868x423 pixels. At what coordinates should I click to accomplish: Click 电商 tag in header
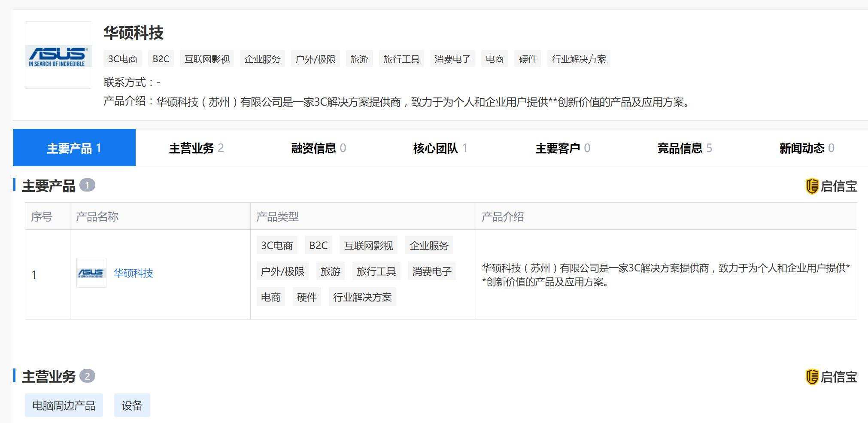pyautogui.click(x=495, y=59)
